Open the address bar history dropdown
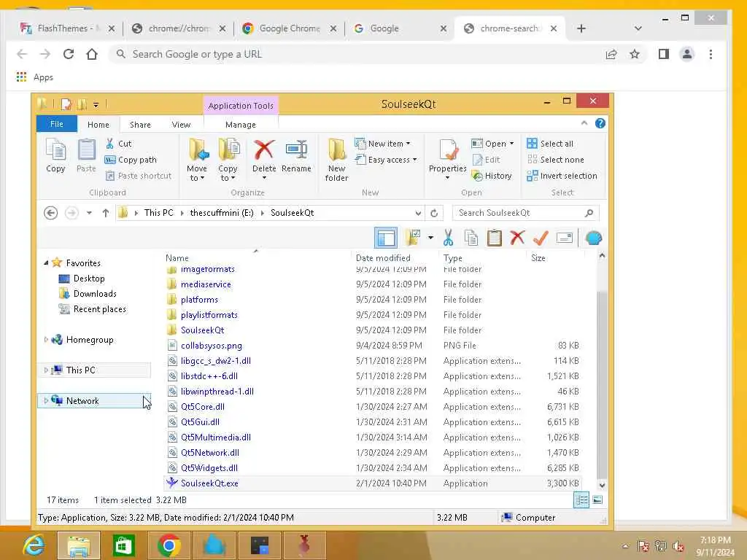The height and width of the screenshot is (560, 747). (x=418, y=213)
